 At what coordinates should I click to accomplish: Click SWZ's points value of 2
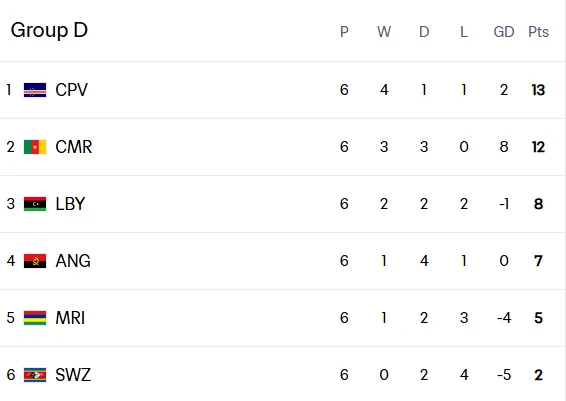click(x=538, y=375)
